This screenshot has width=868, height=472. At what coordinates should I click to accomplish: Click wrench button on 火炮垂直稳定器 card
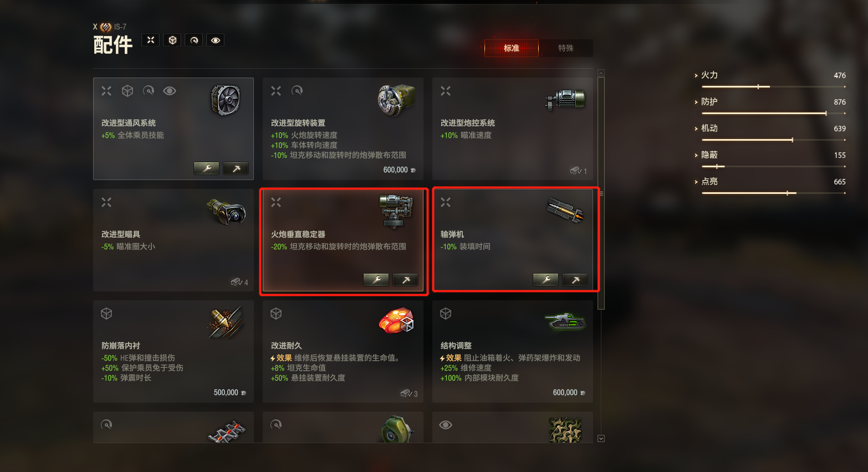pos(376,280)
